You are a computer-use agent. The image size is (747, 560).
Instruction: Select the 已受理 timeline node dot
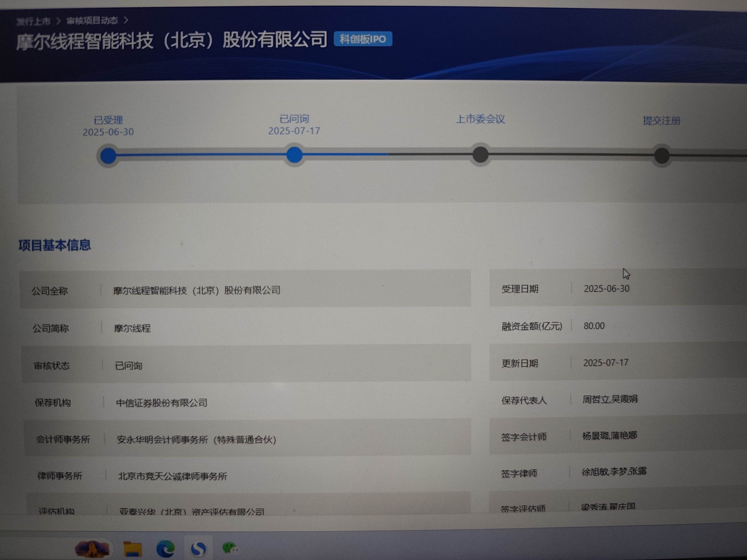click(x=108, y=156)
